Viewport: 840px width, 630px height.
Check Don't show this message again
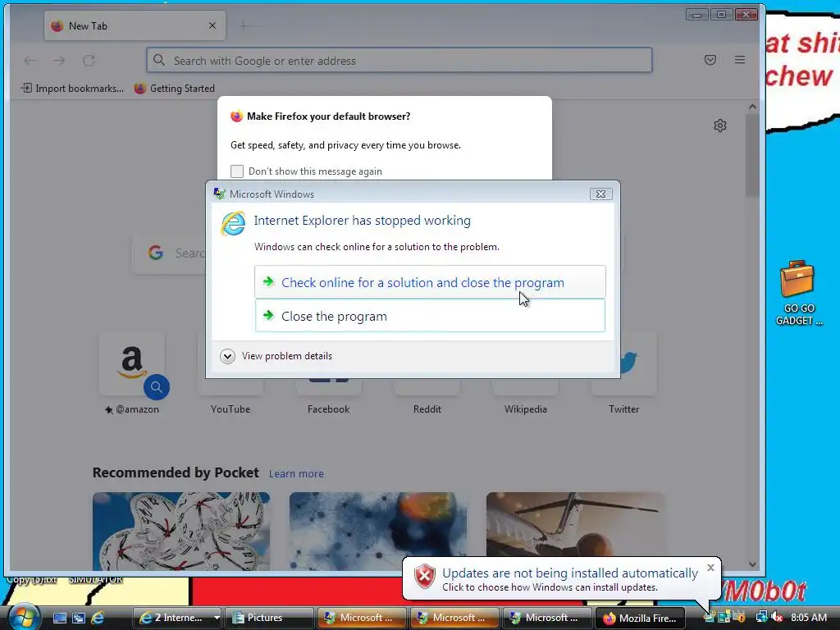coord(237,171)
